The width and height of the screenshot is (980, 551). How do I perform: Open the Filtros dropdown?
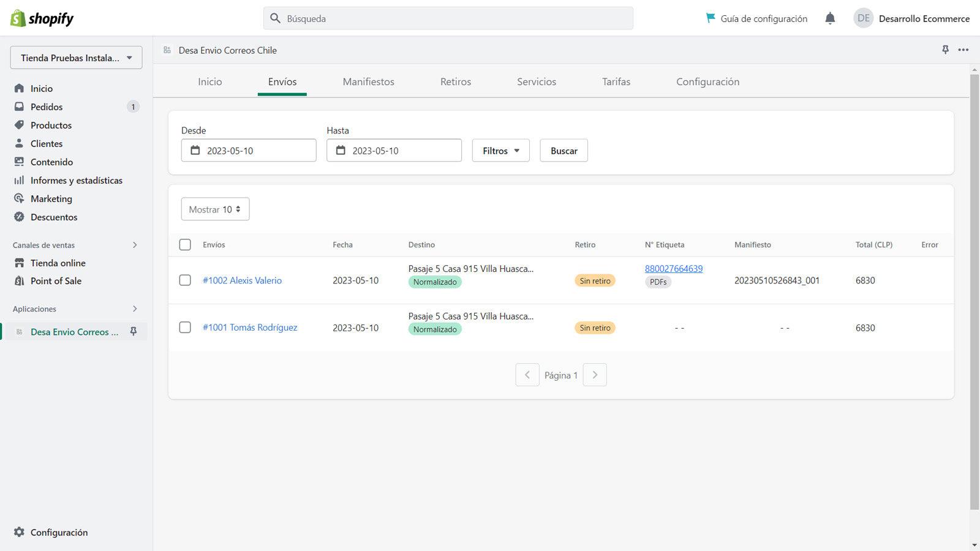pos(500,151)
